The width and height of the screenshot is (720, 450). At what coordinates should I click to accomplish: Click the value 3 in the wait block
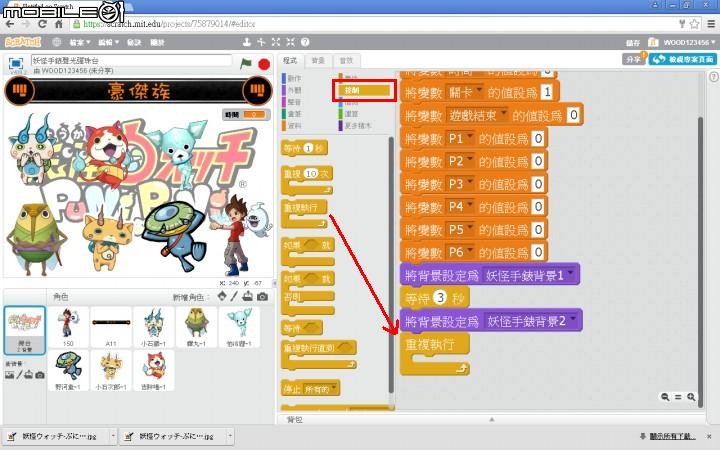click(439, 298)
